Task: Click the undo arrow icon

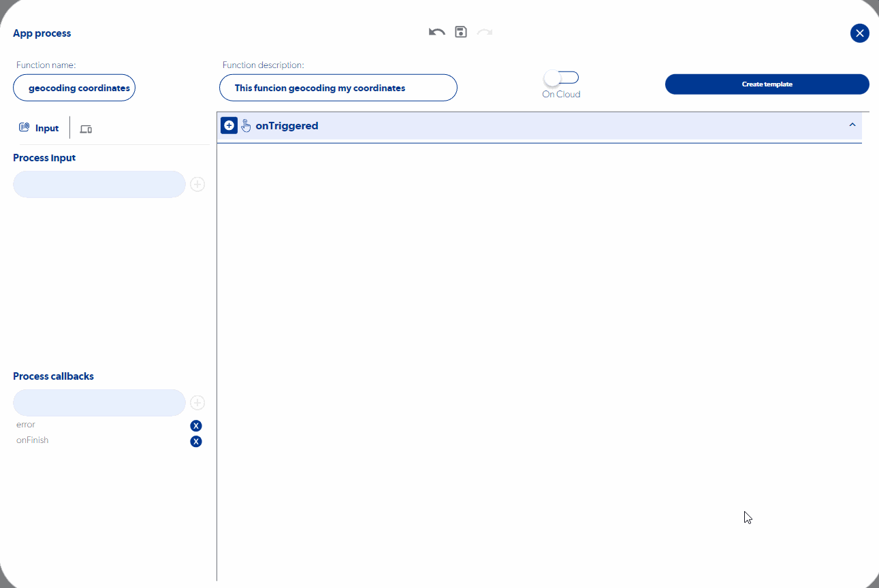Action: 436,32
